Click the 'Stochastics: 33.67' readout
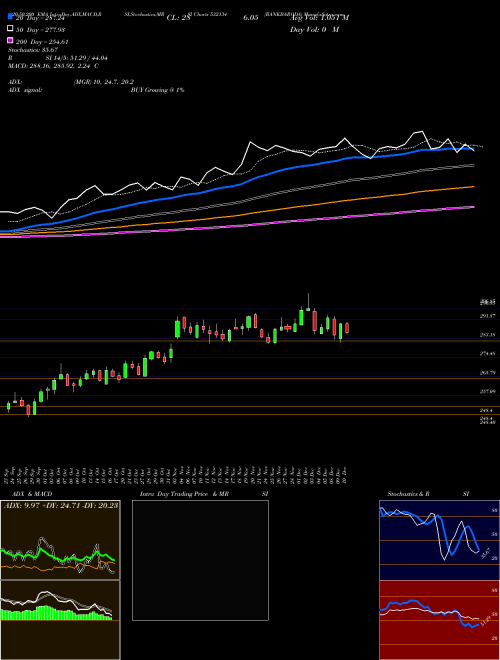Viewport: 500px width, 660px height. [33, 50]
